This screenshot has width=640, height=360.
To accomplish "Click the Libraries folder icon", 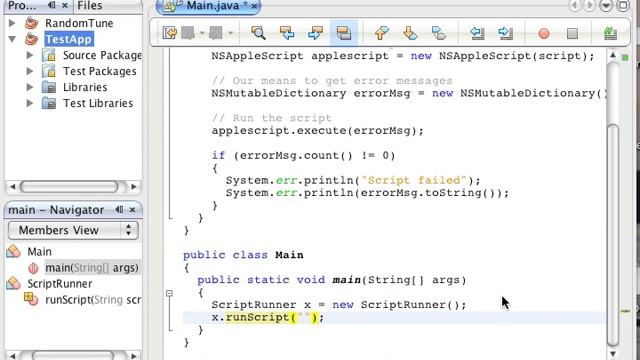I will pos(49,87).
